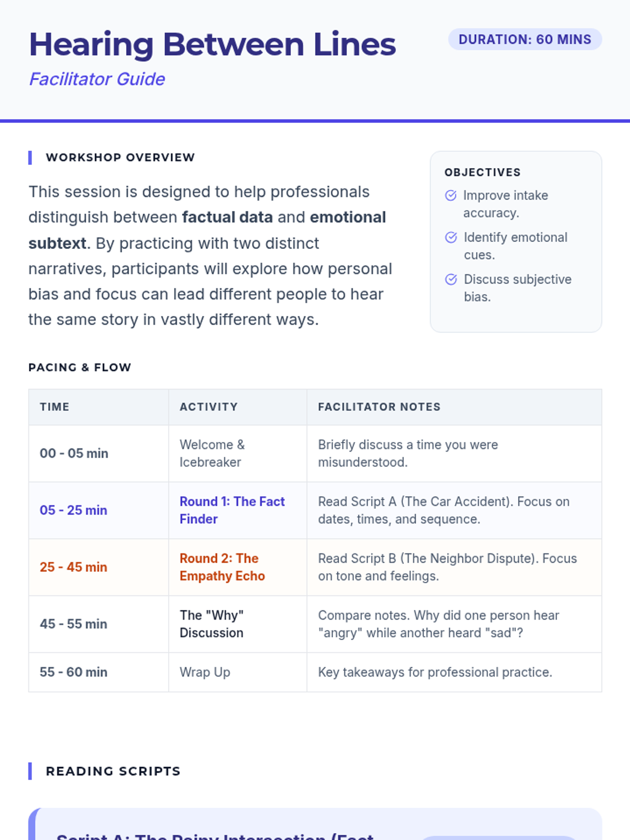Click the Facilitator Guide subtitle
The width and height of the screenshot is (630, 840).
pyautogui.click(x=97, y=79)
